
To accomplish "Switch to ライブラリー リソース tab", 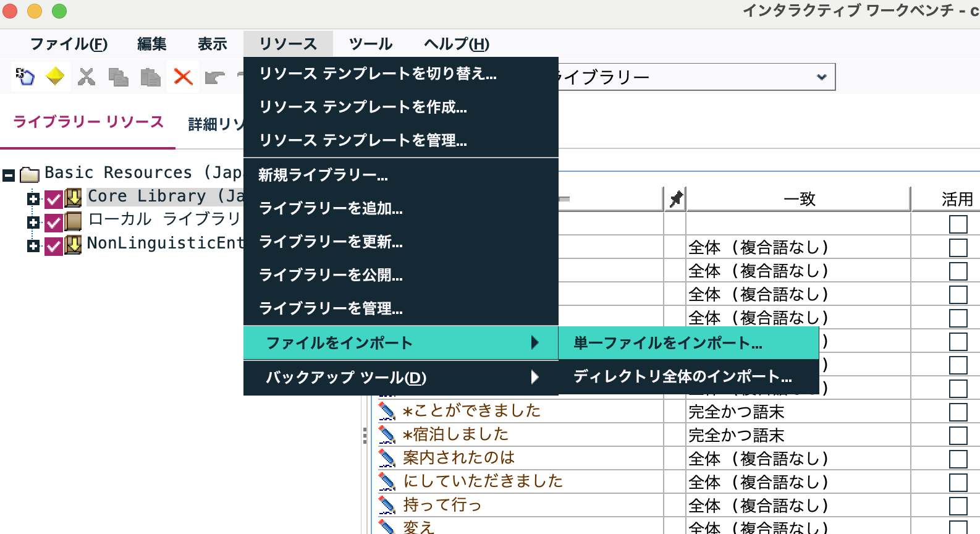I will 88,122.
